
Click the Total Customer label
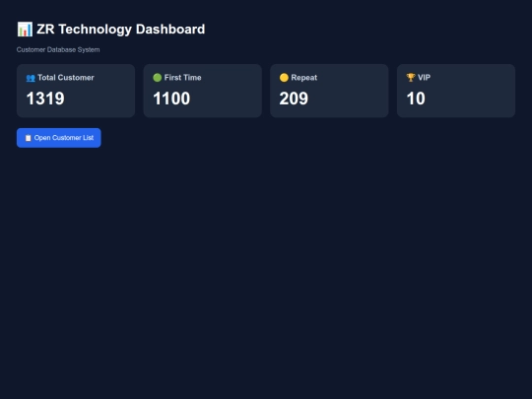(66, 78)
